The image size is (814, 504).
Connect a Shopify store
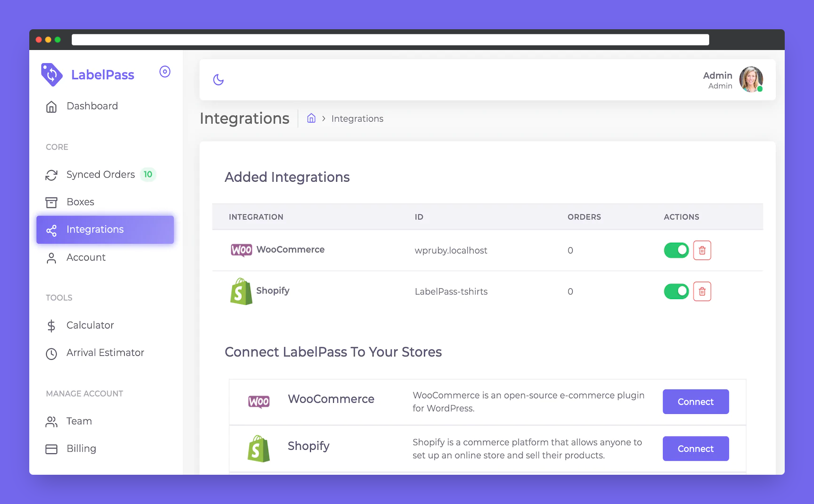[695, 449]
